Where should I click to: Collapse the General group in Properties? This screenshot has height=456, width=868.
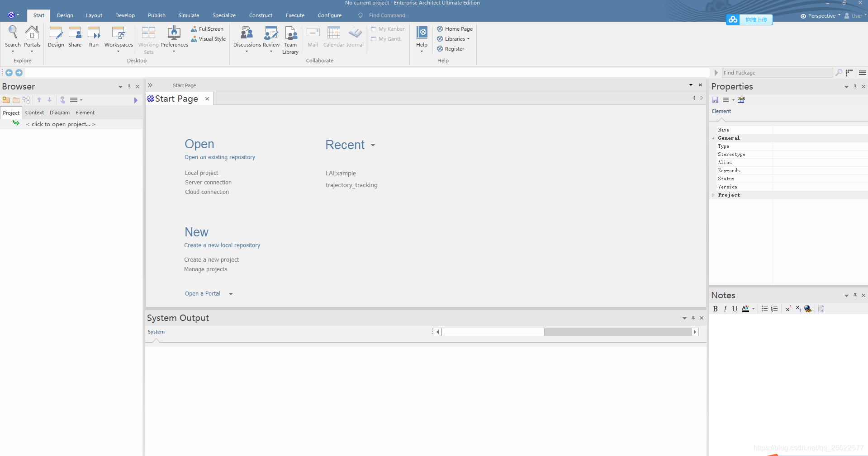(713, 138)
